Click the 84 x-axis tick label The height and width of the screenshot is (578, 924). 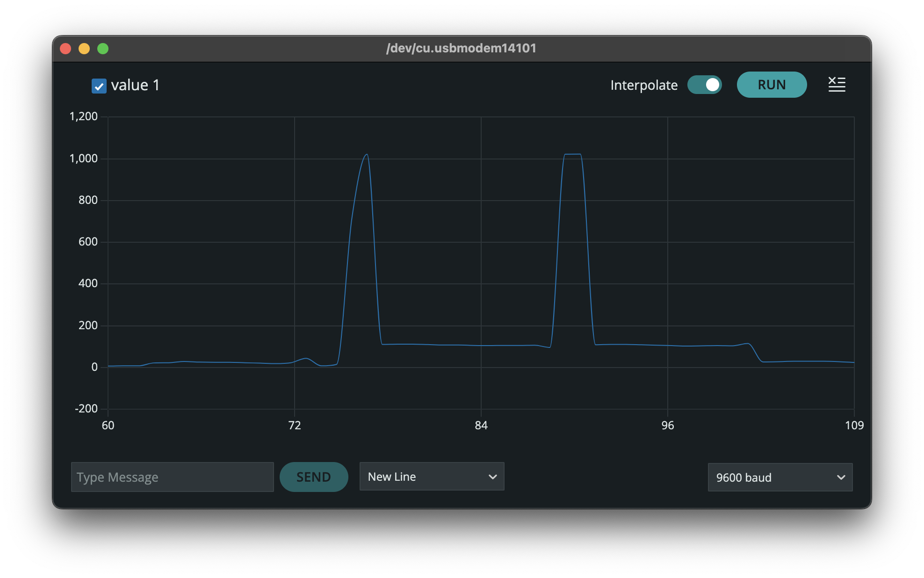pos(481,425)
